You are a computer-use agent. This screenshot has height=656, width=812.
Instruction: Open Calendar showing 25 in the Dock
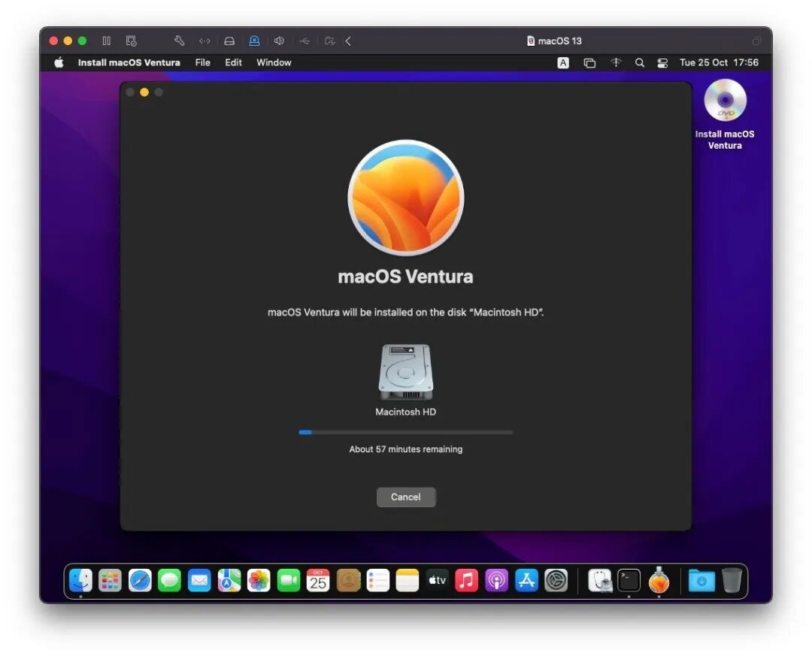click(x=318, y=580)
